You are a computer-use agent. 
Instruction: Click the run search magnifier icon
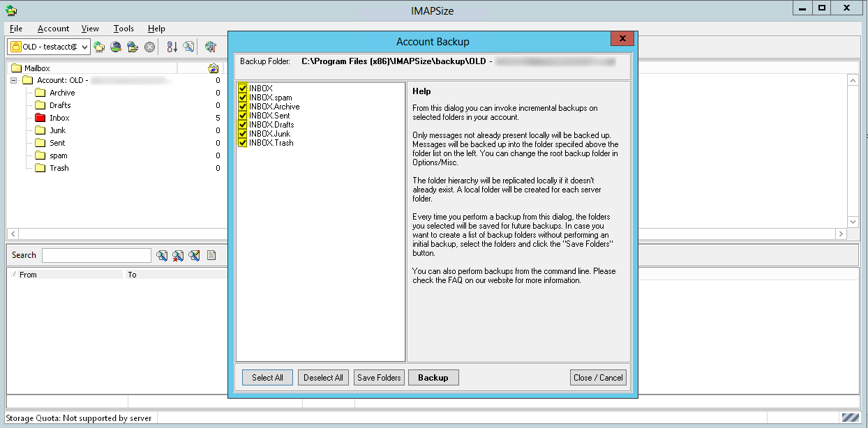[x=162, y=256]
